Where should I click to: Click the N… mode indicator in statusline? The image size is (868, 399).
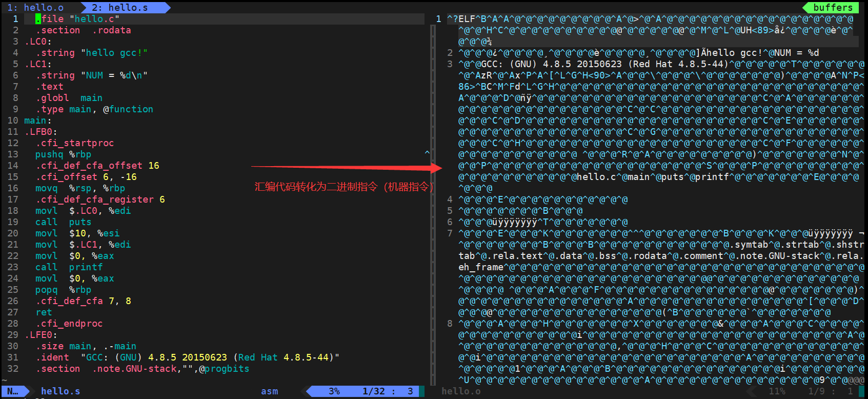13,391
